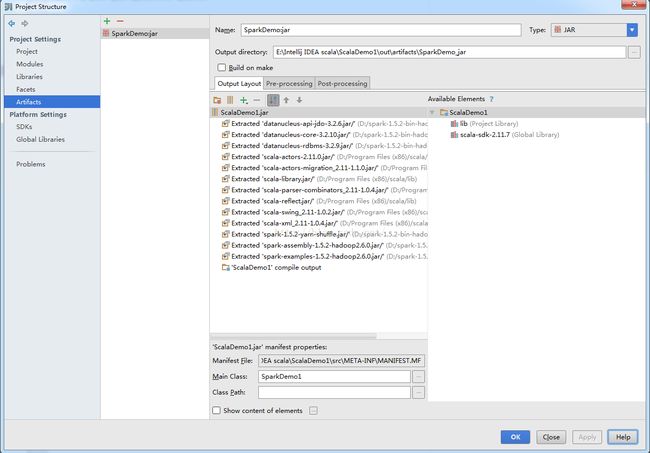Browse for the Main Class

(x=419, y=376)
